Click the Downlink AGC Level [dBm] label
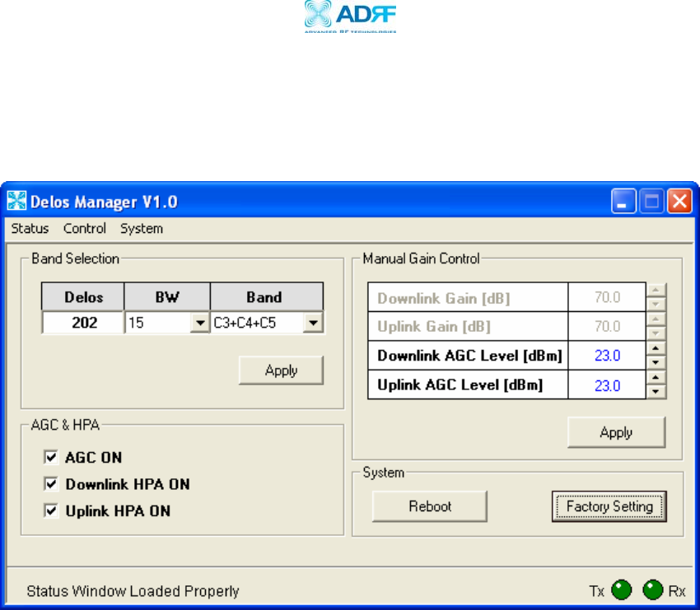Image resolution: width=700 pixels, height=610 pixels. point(469,356)
